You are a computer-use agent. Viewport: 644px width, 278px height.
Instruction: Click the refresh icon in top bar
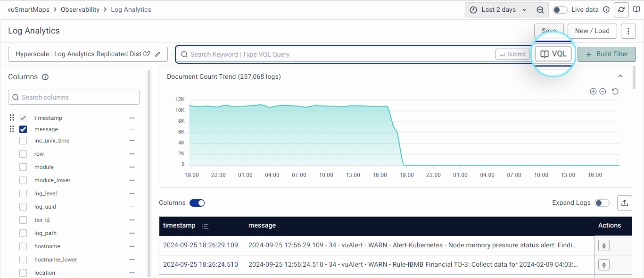[621, 9]
